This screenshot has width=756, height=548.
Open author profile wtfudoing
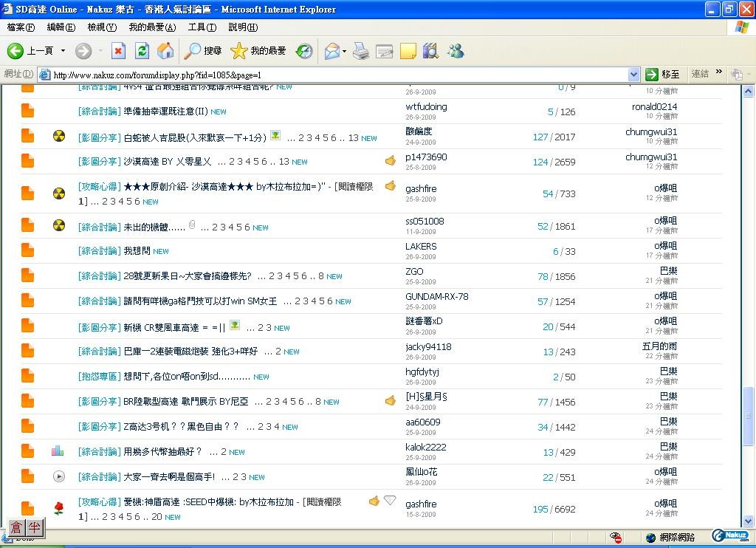tap(426, 107)
